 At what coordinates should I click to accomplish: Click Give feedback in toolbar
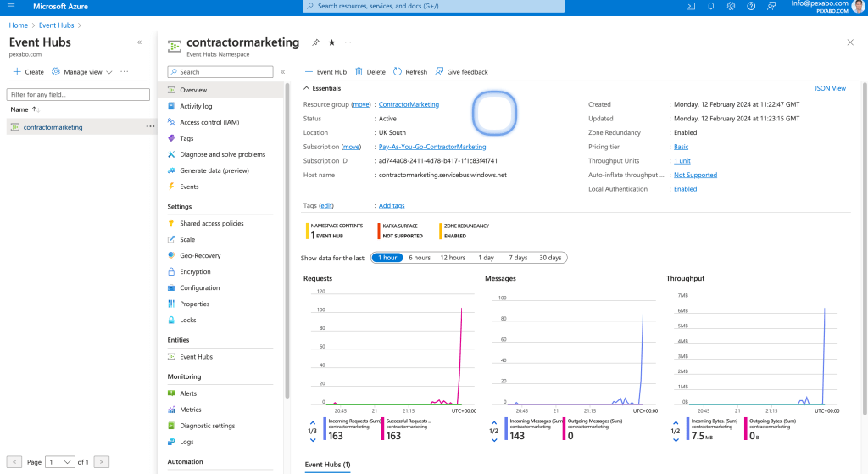click(x=462, y=72)
